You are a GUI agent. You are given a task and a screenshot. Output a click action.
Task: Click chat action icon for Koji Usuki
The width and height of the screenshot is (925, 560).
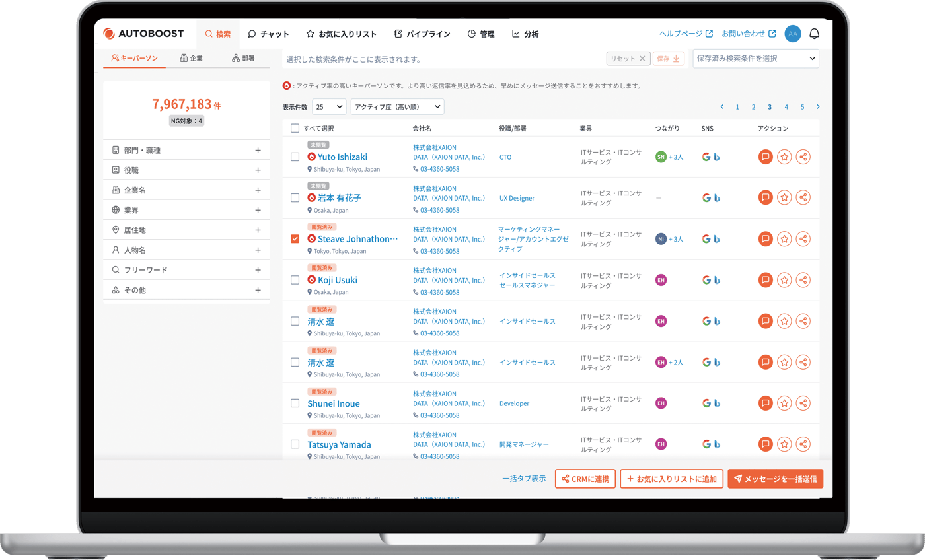766,280
